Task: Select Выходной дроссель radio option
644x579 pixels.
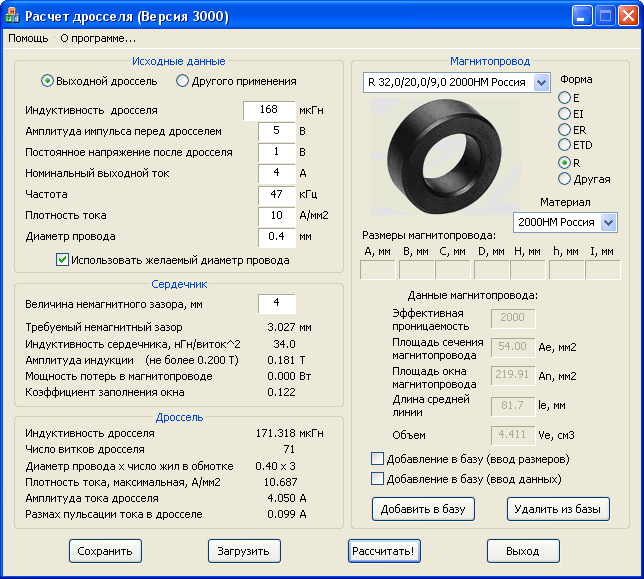Action: pos(99,81)
